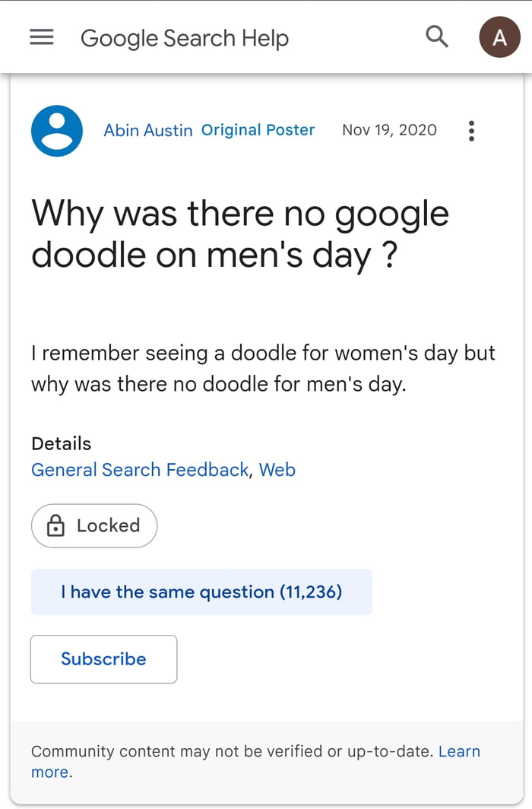Select the question title about the google doodle
The height and width of the screenshot is (809, 532).
[239, 234]
